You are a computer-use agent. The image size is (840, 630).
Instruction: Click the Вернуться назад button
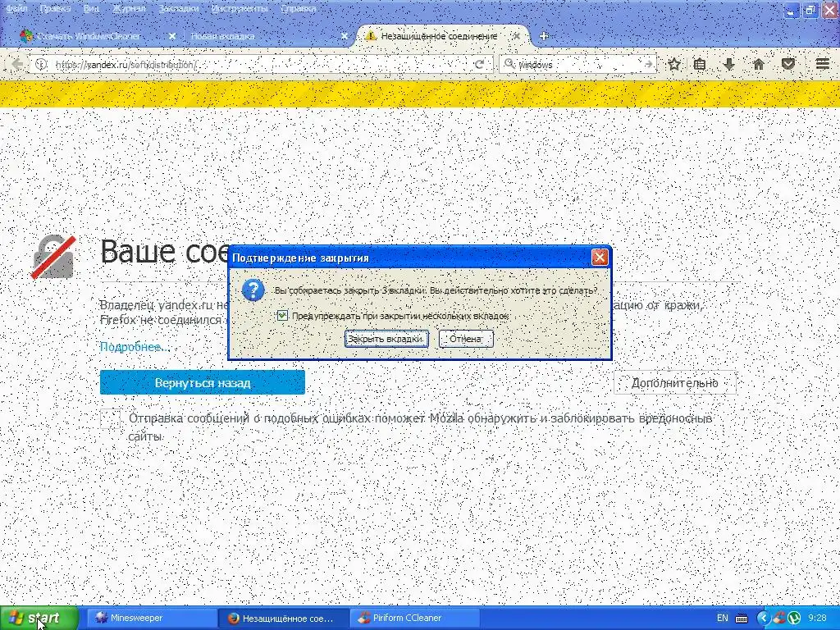(x=203, y=382)
